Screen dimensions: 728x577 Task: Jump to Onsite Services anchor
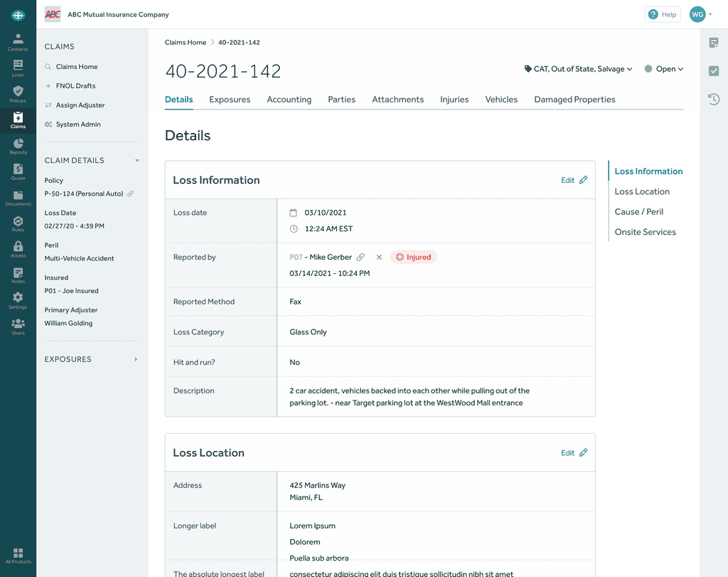click(x=646, y=232)
